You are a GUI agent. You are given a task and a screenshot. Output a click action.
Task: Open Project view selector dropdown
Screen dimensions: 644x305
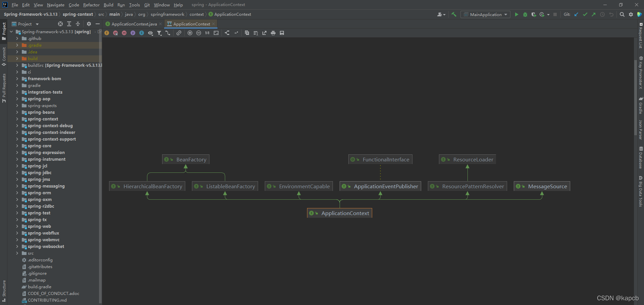point(26,24)
